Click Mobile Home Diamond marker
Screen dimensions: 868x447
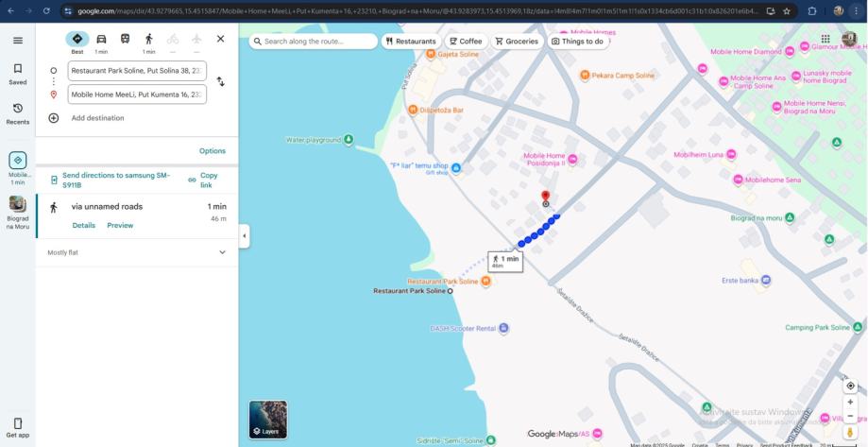790,52
